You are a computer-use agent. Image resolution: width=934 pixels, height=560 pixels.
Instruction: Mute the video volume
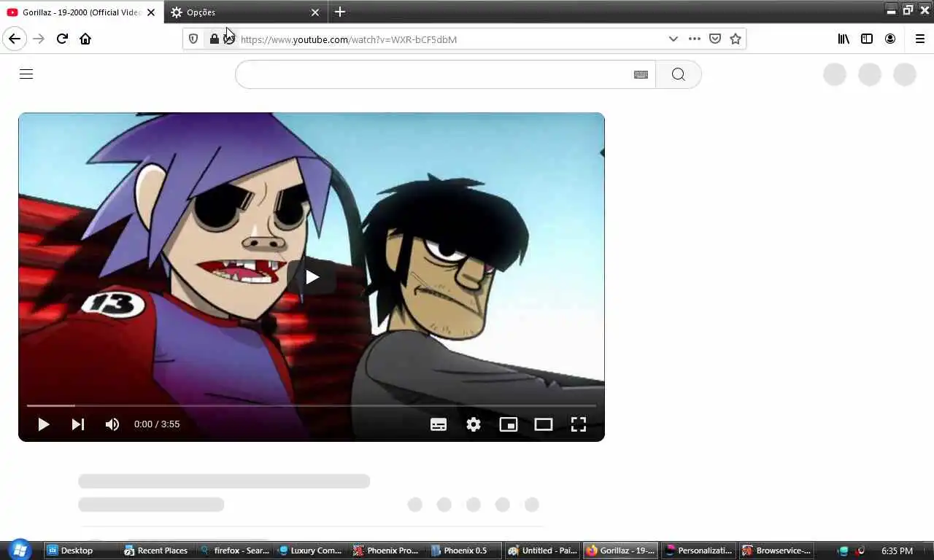pyautogui.click(x=112, y=424)
